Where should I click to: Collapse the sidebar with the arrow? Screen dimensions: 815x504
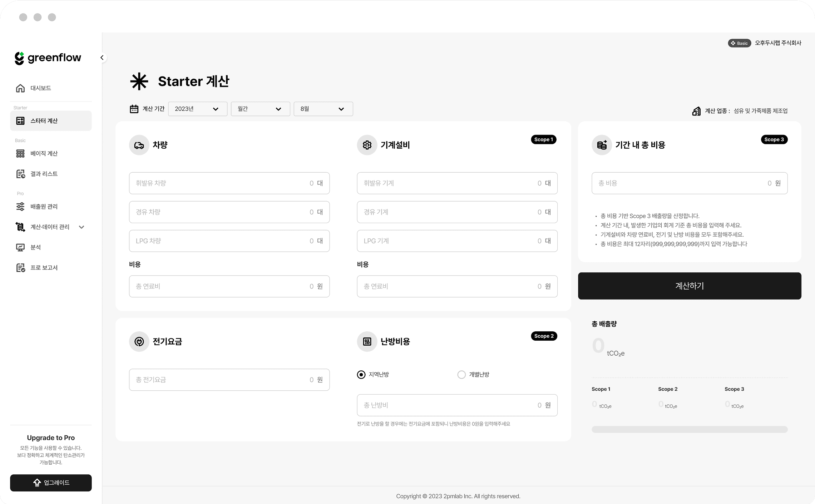pos(102,58)
